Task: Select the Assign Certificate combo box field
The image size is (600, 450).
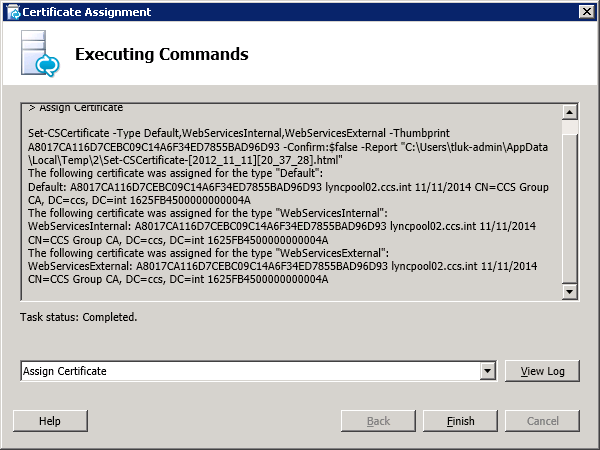Action: point(248,371)
